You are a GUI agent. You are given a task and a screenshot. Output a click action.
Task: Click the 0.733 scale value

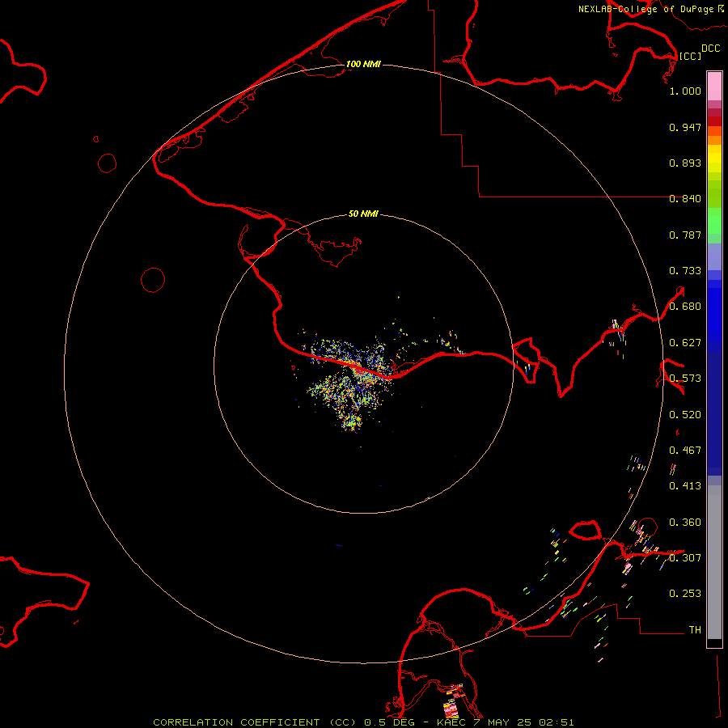685,271
